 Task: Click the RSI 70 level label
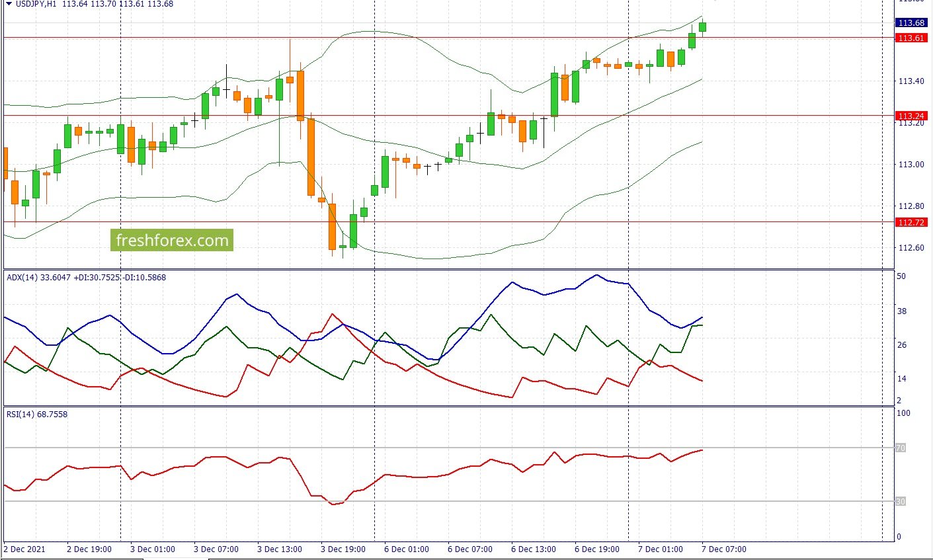[x=901, y=448]
